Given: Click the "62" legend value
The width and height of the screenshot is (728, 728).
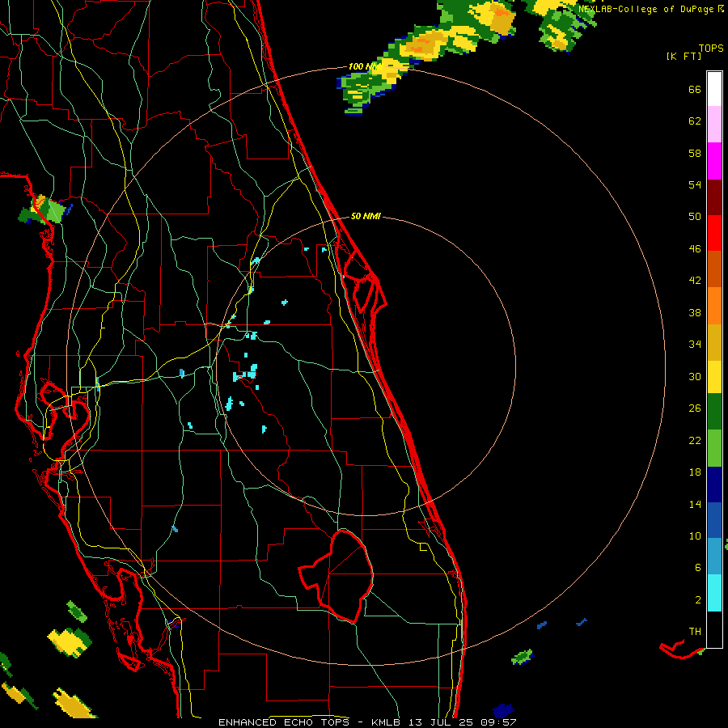Looking at the screenshot, I should 695,121.
